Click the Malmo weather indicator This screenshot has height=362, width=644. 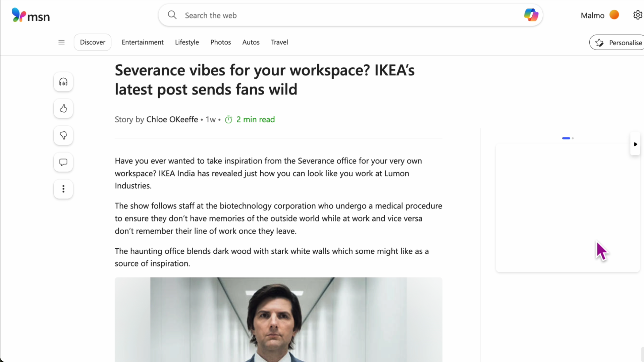coord(599,15)
